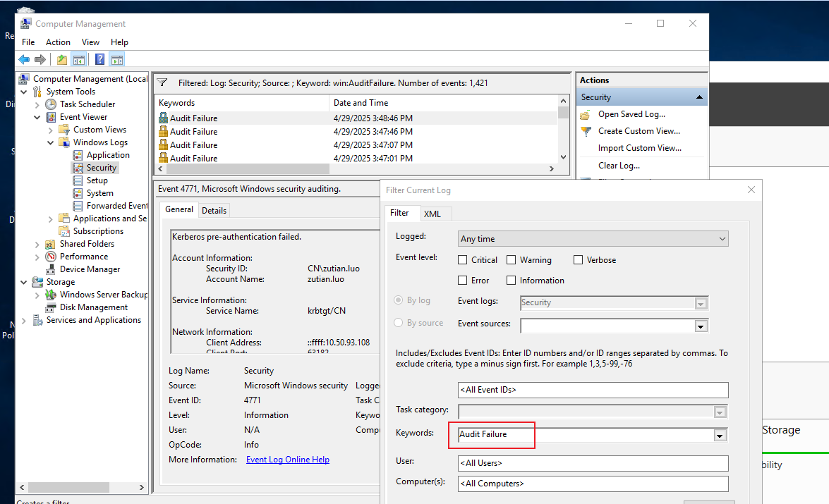Click the Open Saved Log folder icon

[586, 115]
